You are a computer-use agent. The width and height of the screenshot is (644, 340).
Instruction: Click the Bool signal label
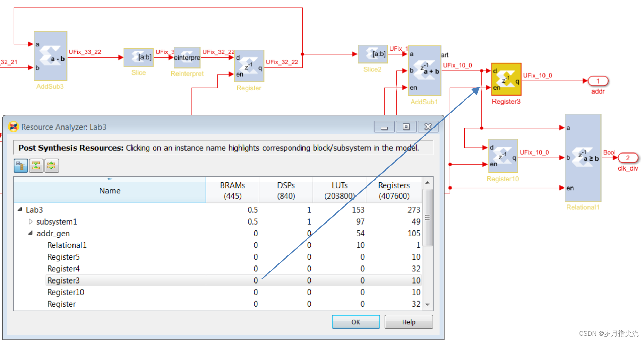pos(609,152)
